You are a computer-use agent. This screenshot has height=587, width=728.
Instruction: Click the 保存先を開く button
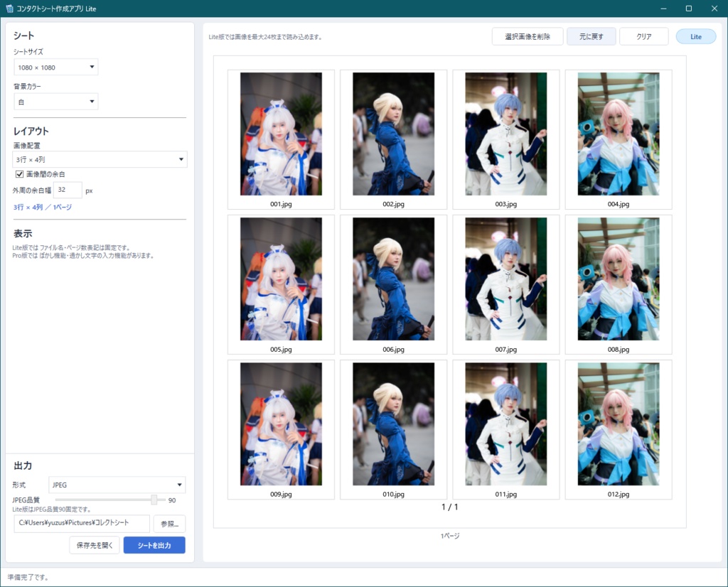tap(95, 545)
